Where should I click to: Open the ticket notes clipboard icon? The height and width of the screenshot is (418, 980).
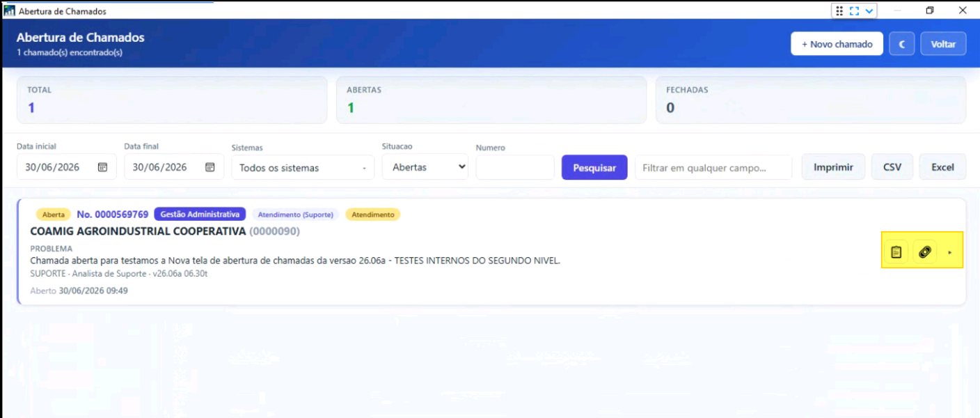click(x=896, y=252)
